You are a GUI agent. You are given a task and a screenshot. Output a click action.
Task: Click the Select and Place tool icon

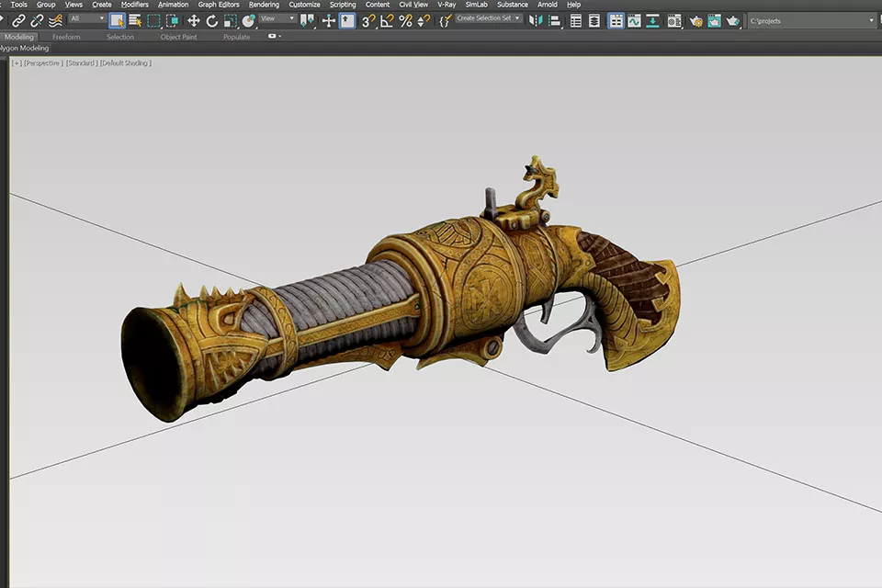point(248,21)
